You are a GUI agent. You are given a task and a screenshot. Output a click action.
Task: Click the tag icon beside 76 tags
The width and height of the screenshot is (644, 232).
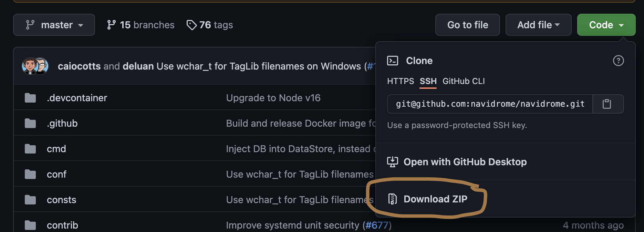192,24
